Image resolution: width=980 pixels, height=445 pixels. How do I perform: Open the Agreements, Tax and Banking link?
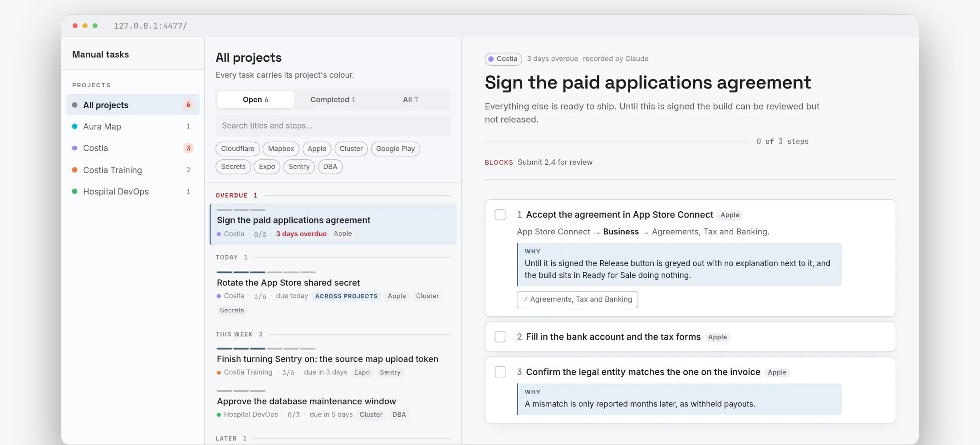tap(577, 300)
